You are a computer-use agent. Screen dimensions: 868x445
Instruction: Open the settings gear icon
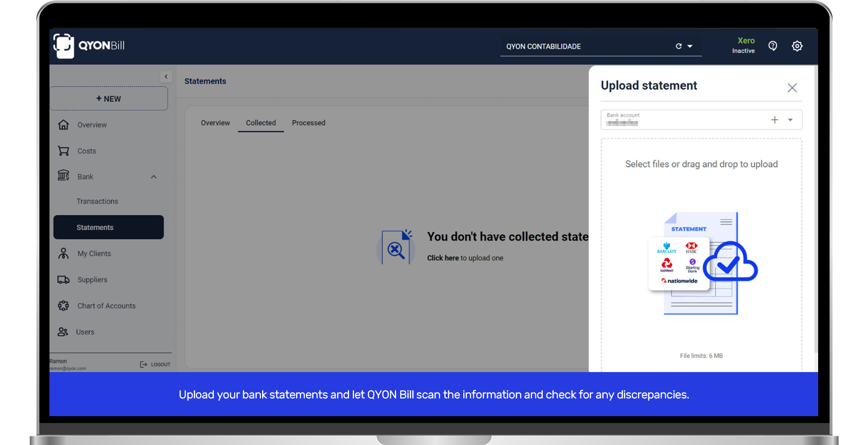pos(797,46)
